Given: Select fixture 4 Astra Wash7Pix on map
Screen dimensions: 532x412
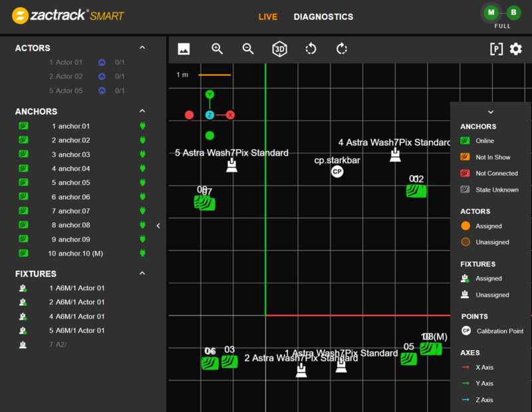Looking at the screenshot, I should (x=395, y=155).
